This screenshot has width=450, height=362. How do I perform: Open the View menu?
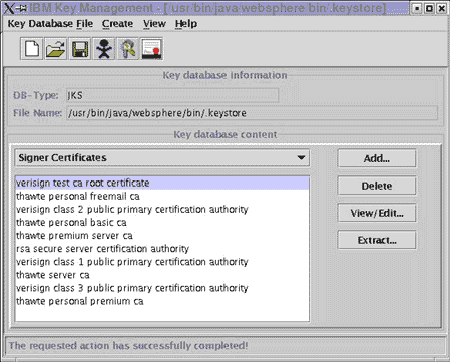point(154,24)
